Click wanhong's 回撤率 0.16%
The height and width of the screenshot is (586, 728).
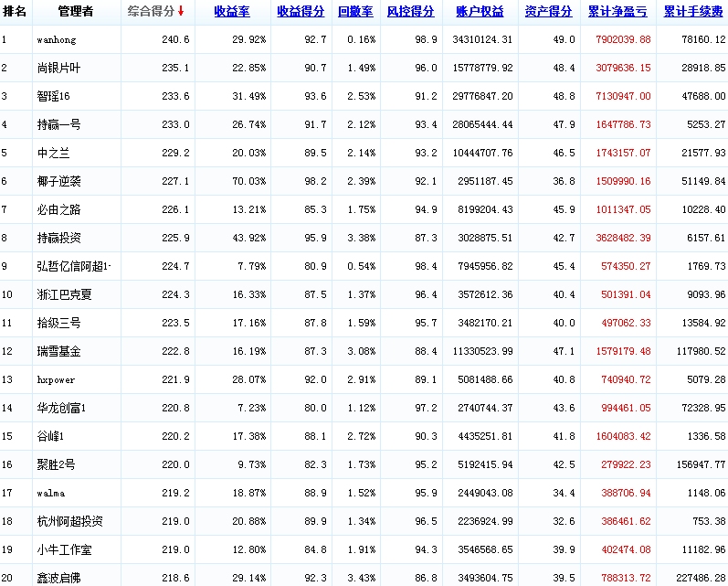[x=361, y=40]
